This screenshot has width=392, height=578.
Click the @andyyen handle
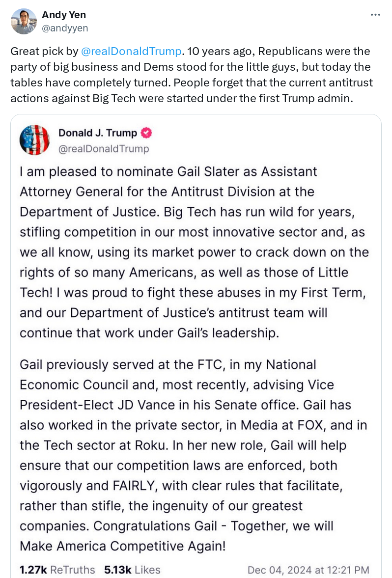click(65, 28)
